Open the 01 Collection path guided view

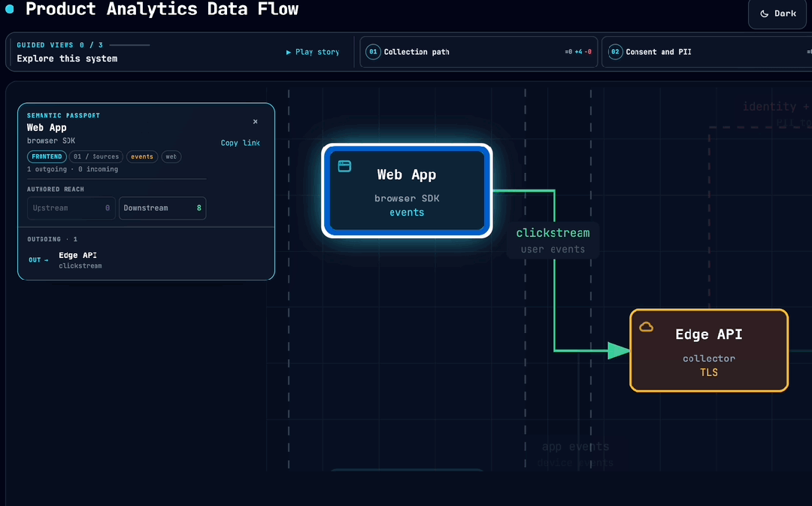[478, 52]
